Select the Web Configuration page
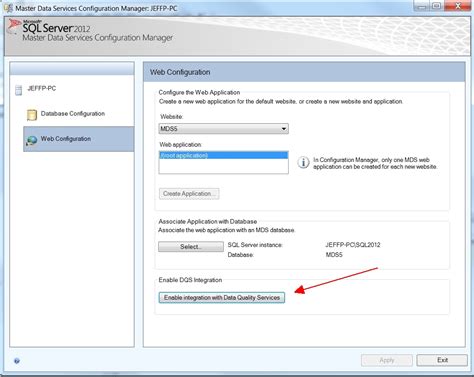The width and height of the screenshot is (474, 377). pos(79,139)
